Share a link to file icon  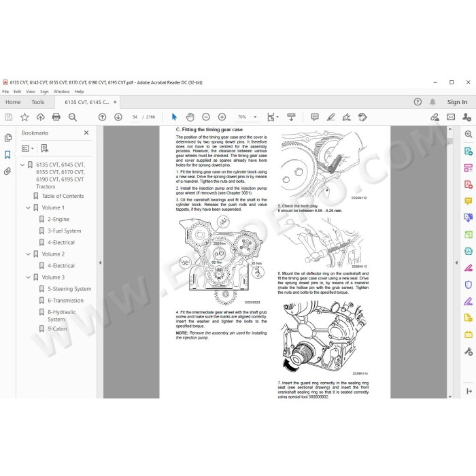point(435,117)
